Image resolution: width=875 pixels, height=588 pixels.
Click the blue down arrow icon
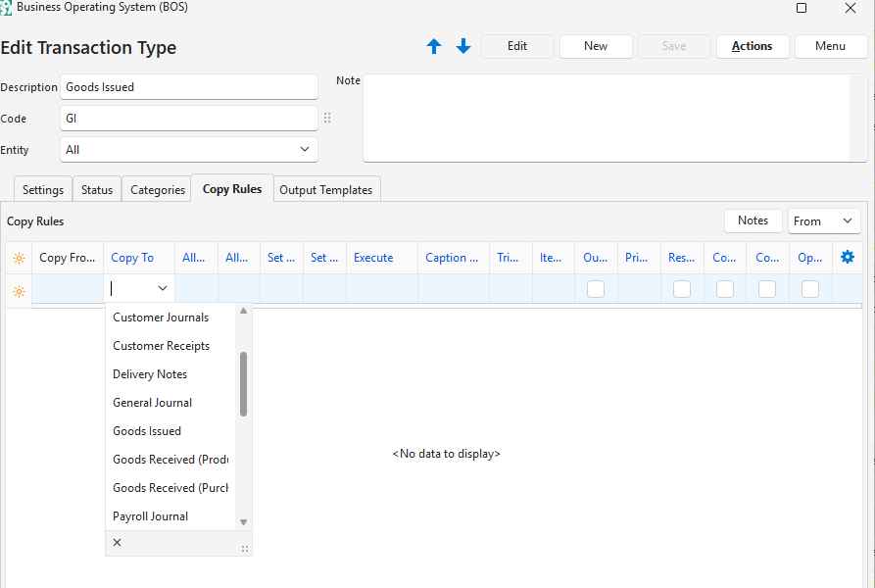click(x=463, y=46)
